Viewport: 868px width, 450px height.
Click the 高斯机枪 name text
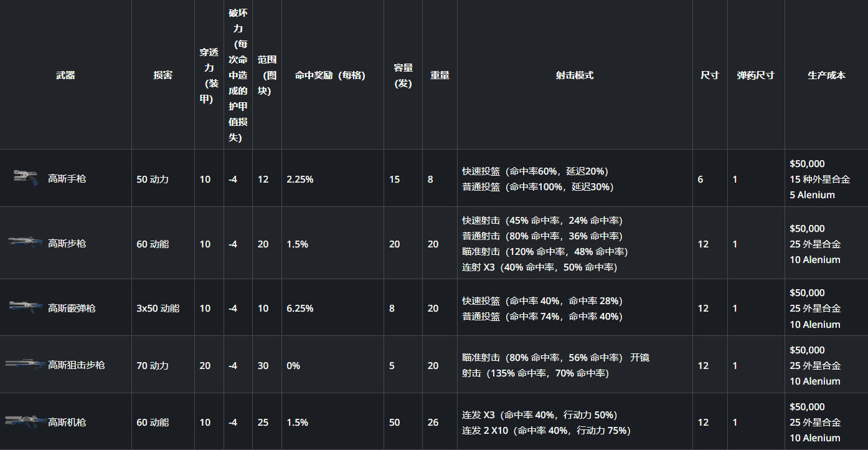coord(67,423)
